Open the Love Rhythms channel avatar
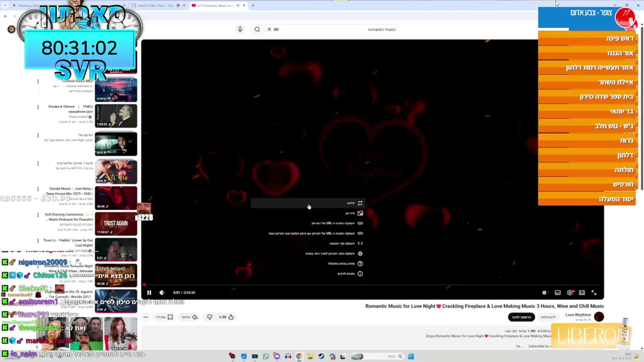The image size is (644, 362). tap(599, 316)
